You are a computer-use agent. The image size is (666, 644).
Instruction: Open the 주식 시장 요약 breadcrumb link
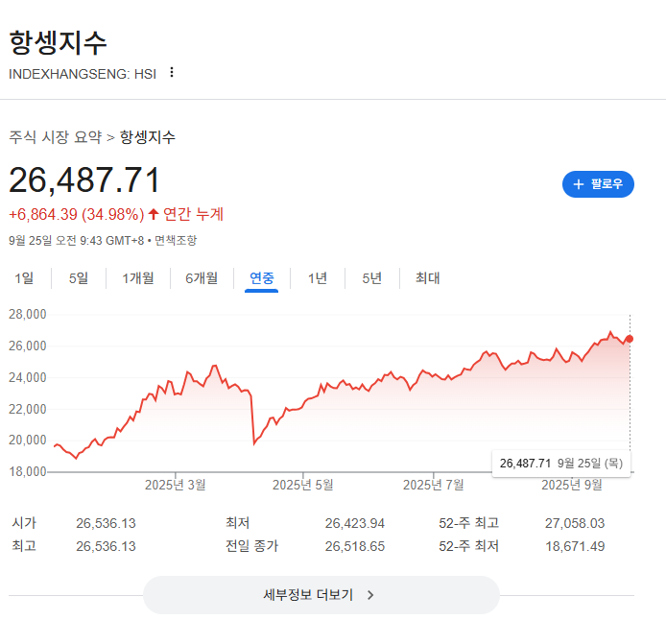(55, 137)
